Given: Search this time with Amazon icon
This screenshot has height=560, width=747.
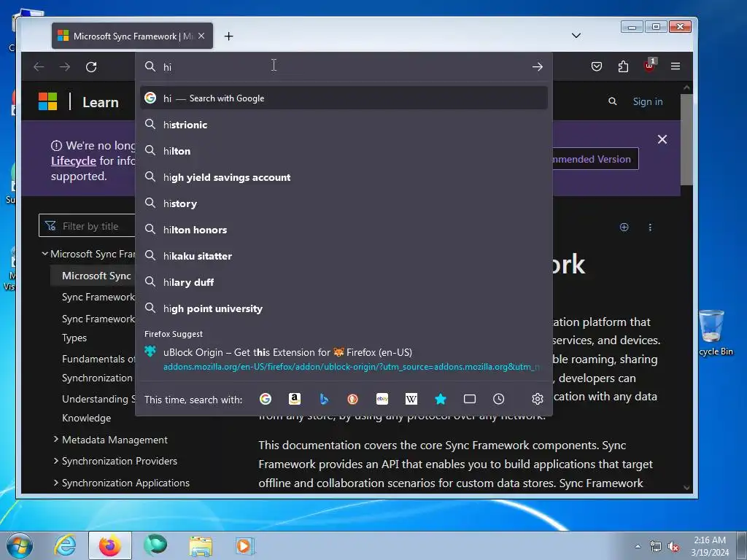Looking at the screenshot, I should pyautogui.click(x=295, y=399).
